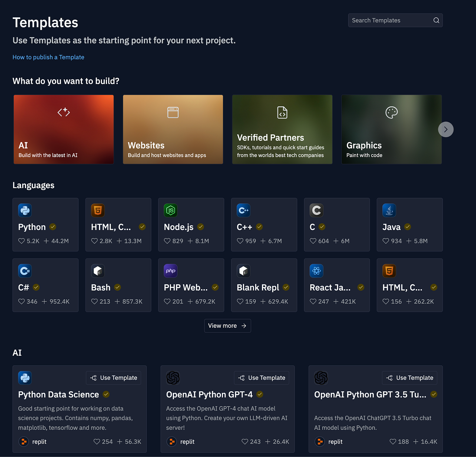
Task: Open the AI category card
Action: point(64,130)
